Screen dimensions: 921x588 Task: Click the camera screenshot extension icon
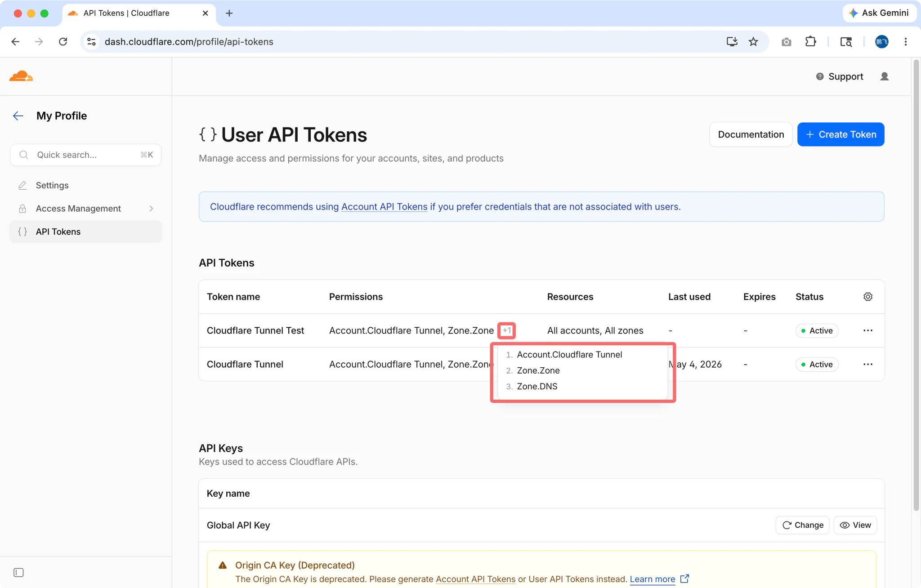tap(786, 42)
